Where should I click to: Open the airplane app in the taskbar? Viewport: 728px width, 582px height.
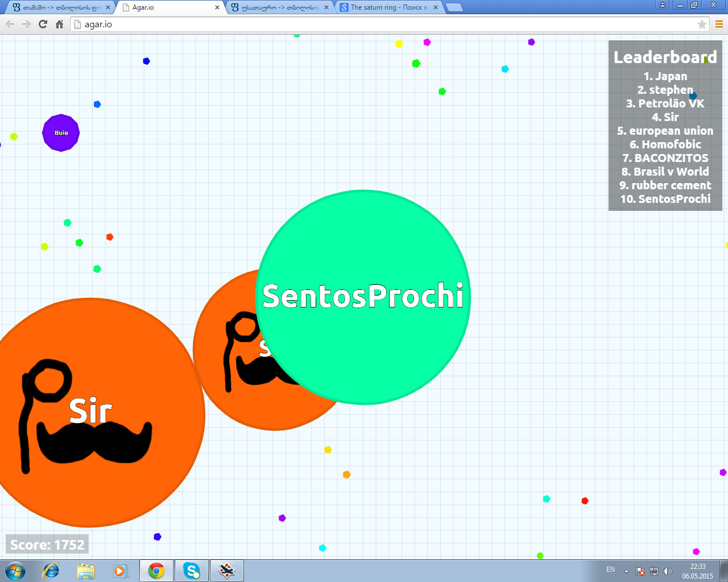[227, 571]
